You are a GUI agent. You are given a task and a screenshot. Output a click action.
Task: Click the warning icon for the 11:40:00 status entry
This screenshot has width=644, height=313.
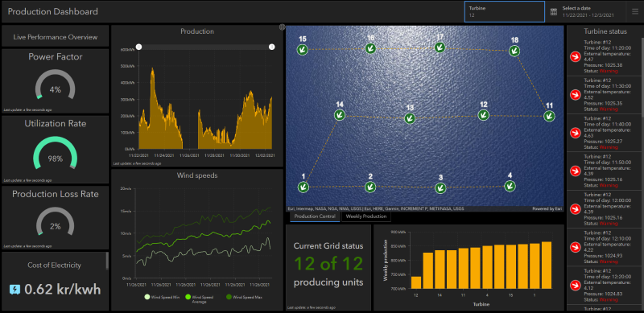(576, 133)
